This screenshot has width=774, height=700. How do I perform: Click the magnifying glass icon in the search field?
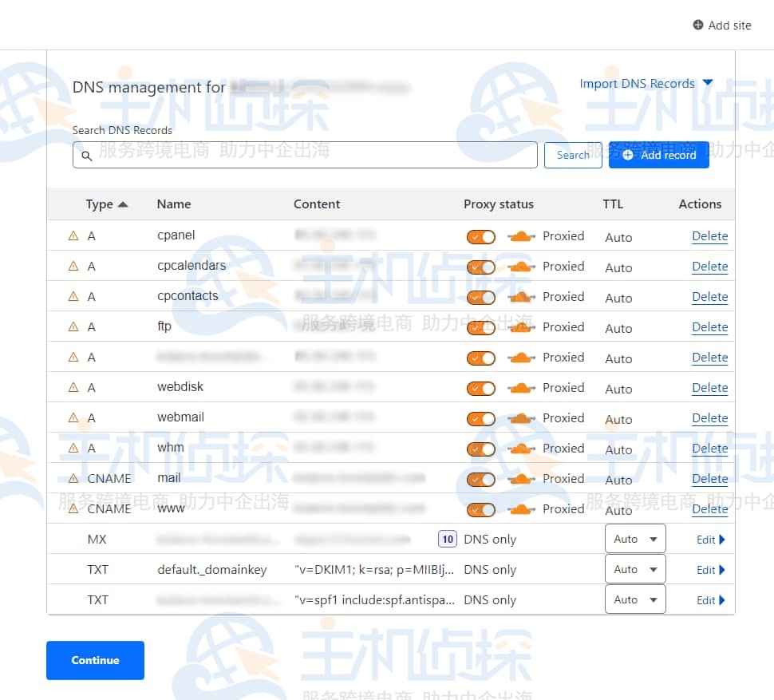88,156
